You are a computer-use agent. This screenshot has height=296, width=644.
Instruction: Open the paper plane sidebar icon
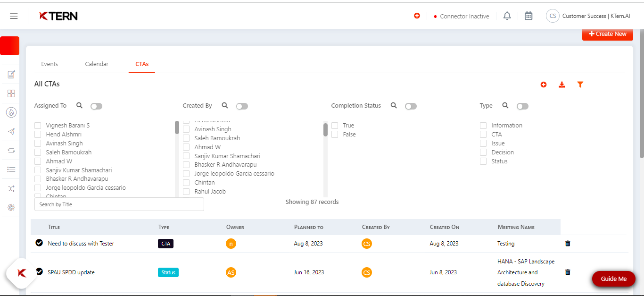[11, 132]
